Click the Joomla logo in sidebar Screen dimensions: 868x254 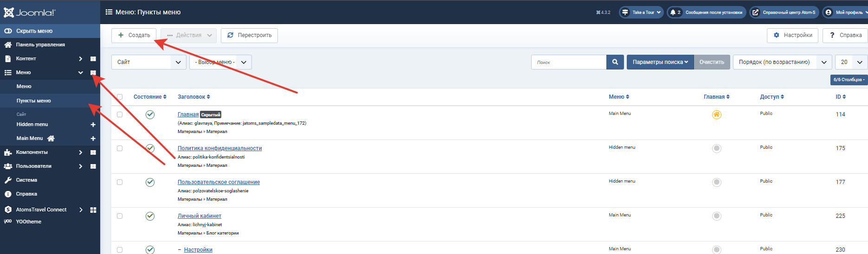30,13
